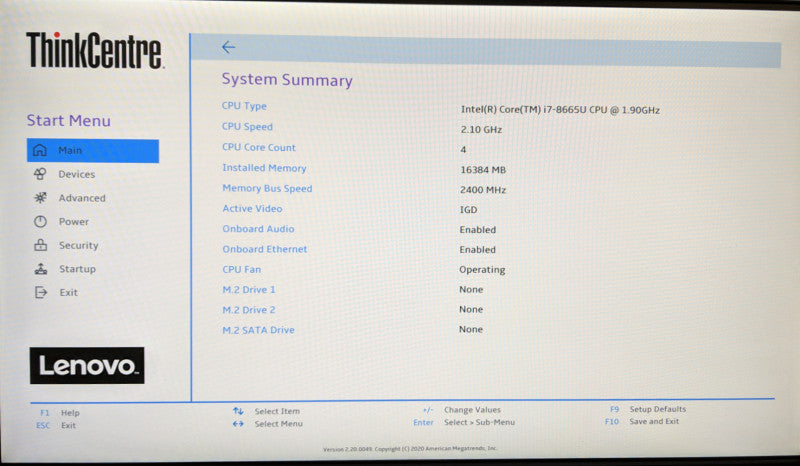Select the CPU Core Count label
Viewport: 800px width, 466px height.
point(259,148)
